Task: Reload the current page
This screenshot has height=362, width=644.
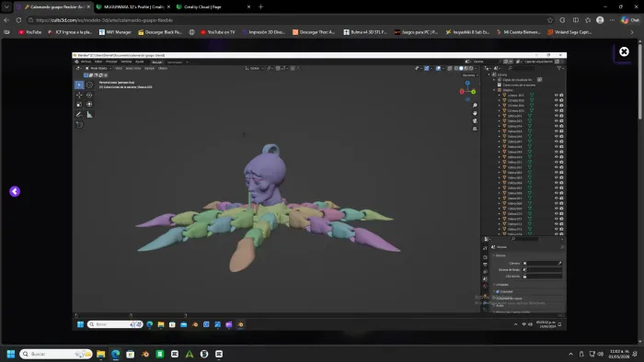Action: 18,20
